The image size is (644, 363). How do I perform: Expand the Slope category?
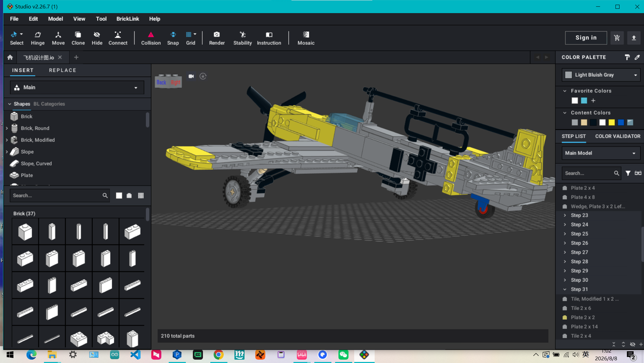coord(6,151)
